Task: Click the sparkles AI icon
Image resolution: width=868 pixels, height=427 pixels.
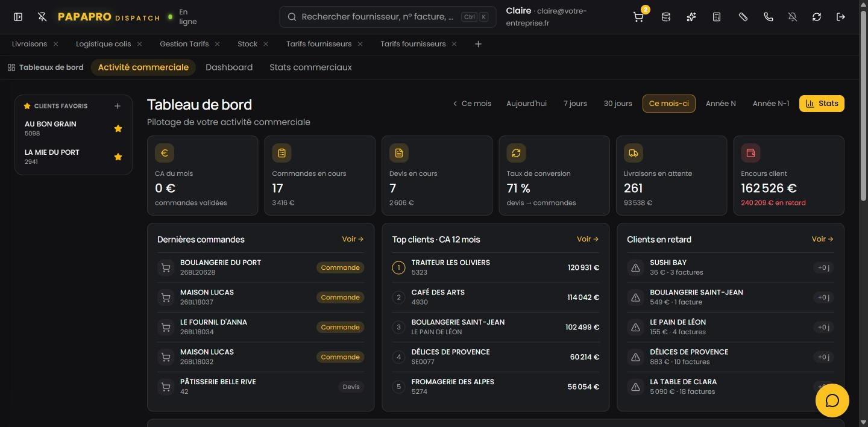Action: coord(691,17)
